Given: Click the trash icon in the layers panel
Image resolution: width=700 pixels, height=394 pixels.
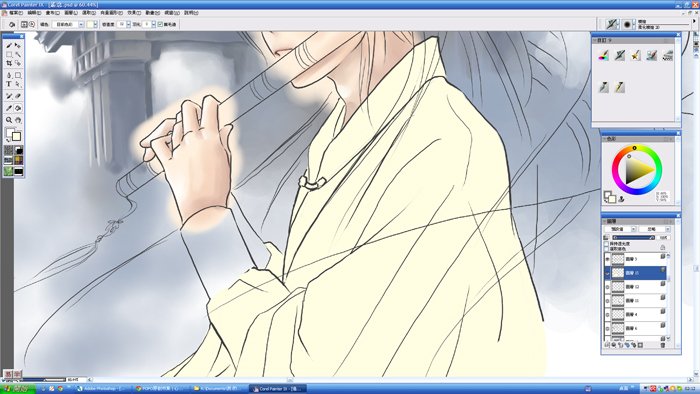Looking at the screenshot, I should tap(662, 345).
